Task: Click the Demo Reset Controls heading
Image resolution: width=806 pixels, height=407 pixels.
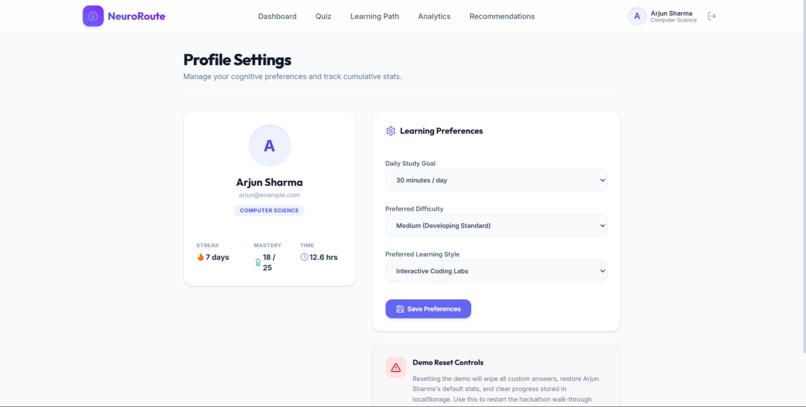Action: 448,362
